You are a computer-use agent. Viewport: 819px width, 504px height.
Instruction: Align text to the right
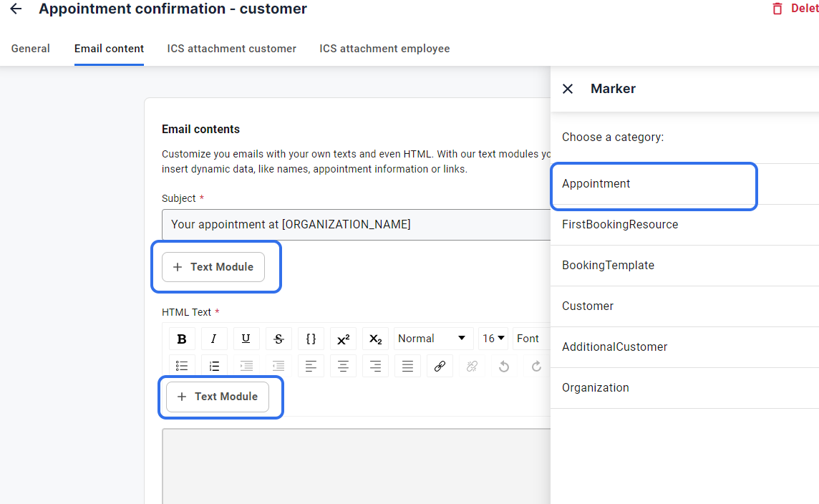[375, 366]
